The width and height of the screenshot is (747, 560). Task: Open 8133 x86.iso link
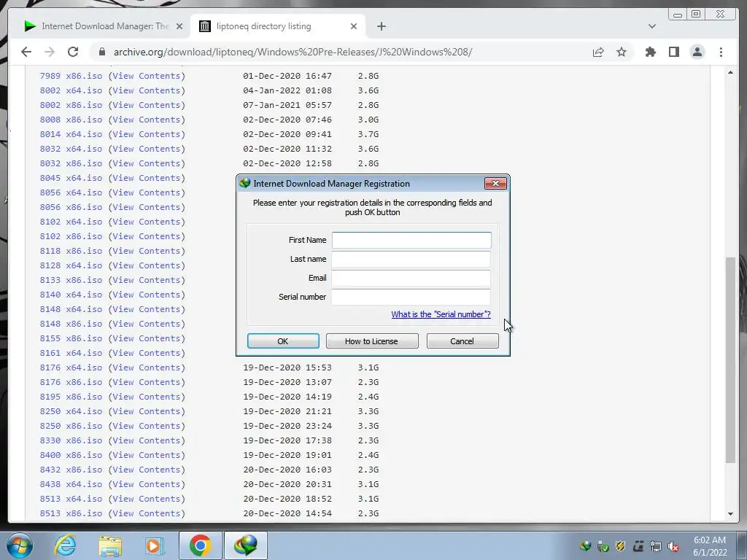pyautogui.click(x=71, y=280)
